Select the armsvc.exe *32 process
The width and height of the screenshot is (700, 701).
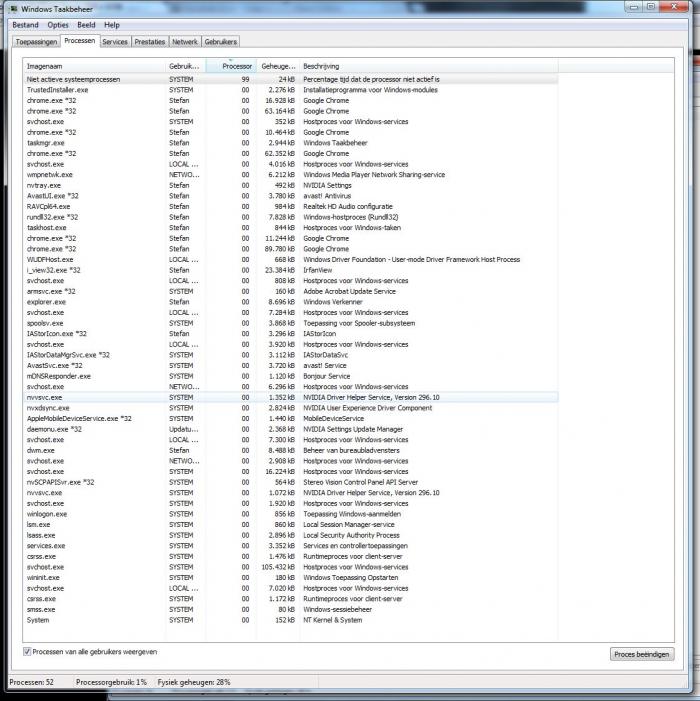pyautogui.click(x=291, y=291)
